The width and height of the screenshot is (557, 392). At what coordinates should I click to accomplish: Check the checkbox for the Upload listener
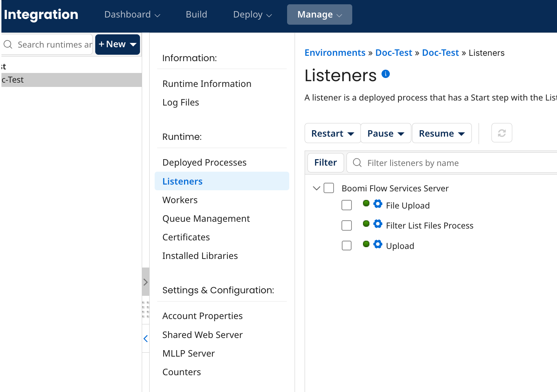347,245
